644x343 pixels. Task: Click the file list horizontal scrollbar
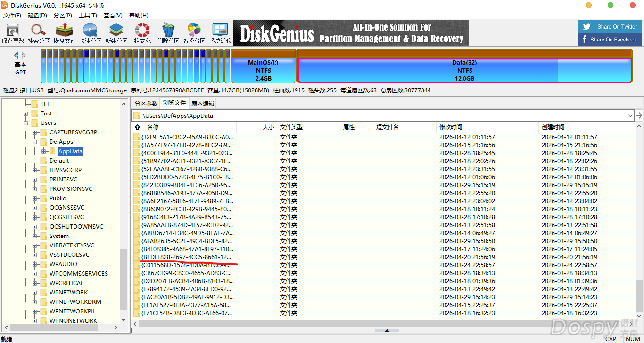(383, 324)
